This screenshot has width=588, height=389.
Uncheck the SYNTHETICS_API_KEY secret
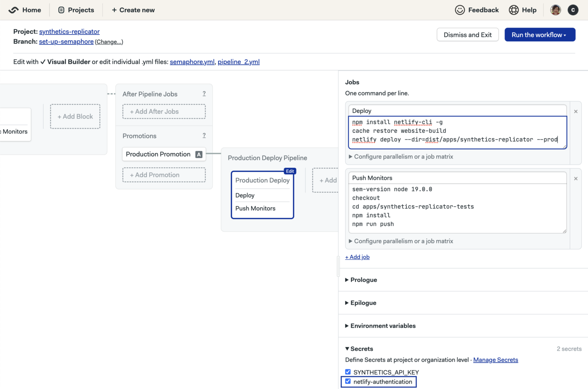(348, 371)
